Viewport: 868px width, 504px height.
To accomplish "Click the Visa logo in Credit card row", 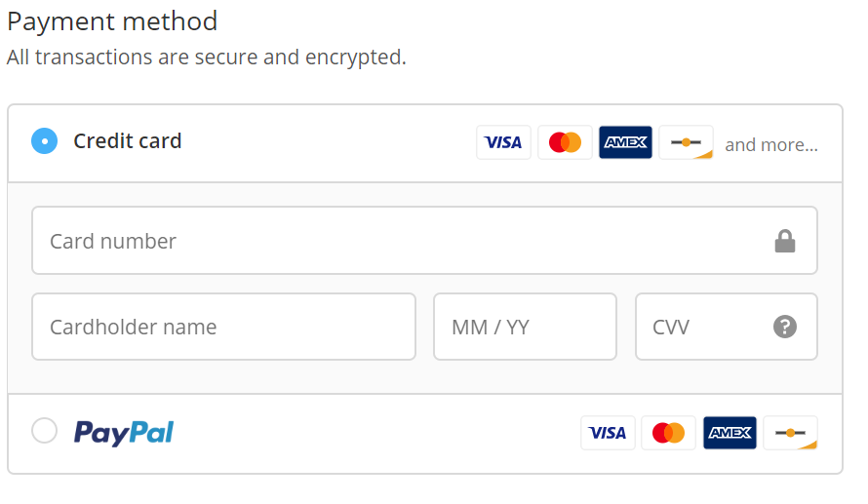I will pyautogui.click(x=503, y=142).
